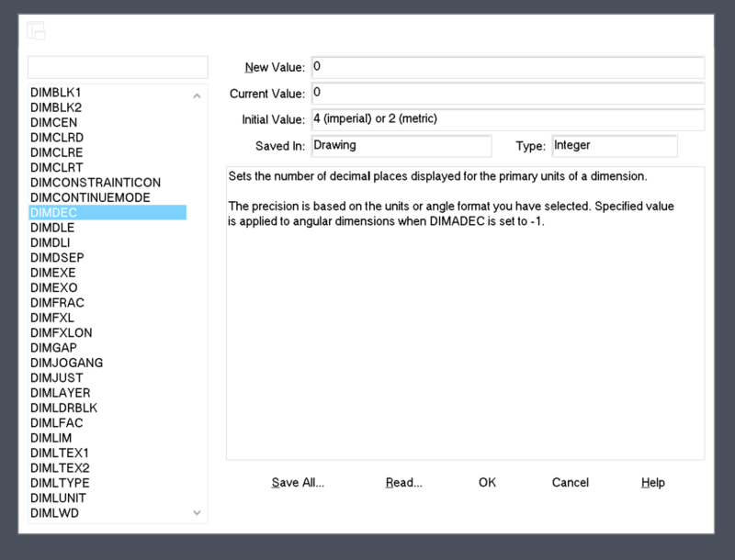Choose the DIMJOGANG variable

coord(66,363)
